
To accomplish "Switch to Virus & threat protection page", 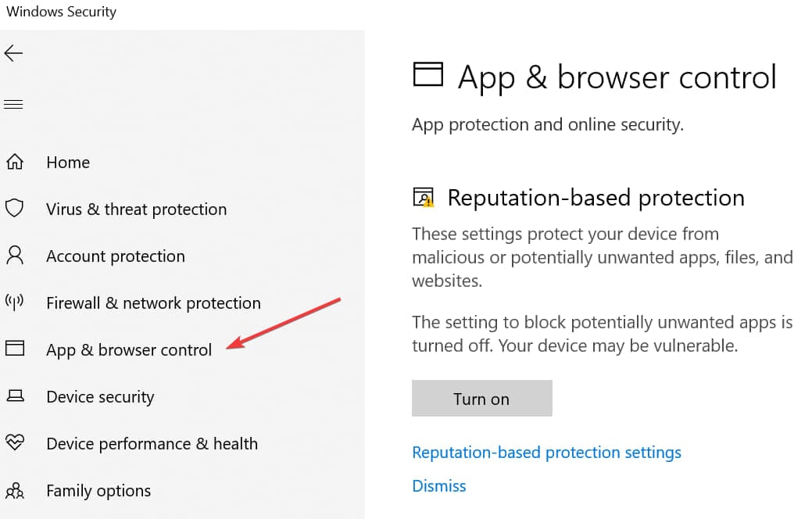I will (x=137, y=209).
